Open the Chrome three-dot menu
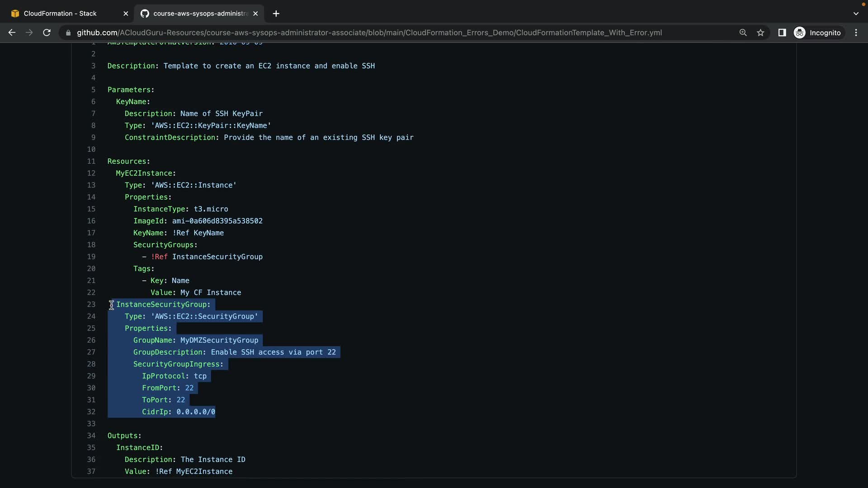Image resolution: width=868 pixels, height=488 pixels. (856, 33)
